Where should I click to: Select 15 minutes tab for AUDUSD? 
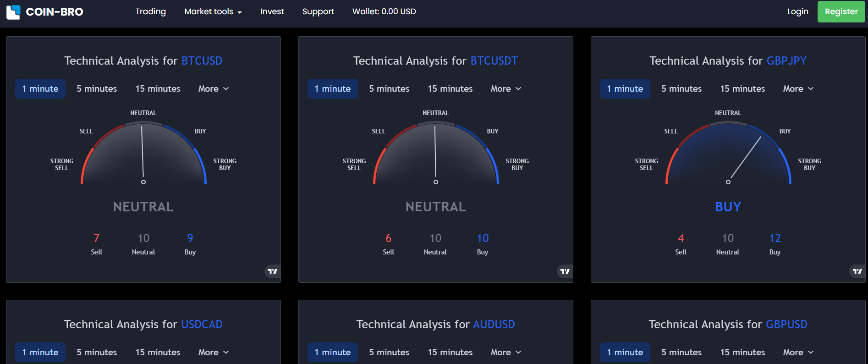click(450, 352)
